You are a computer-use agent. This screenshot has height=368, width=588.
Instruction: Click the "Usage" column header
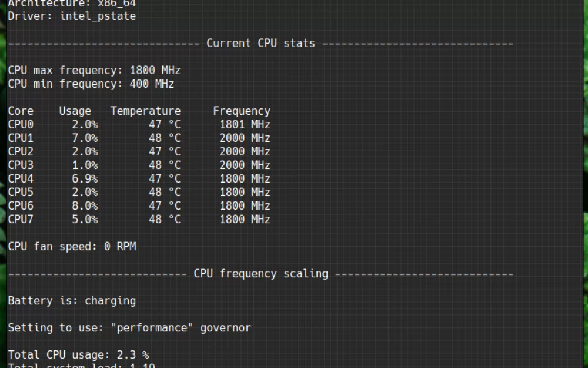click(75, 111)
